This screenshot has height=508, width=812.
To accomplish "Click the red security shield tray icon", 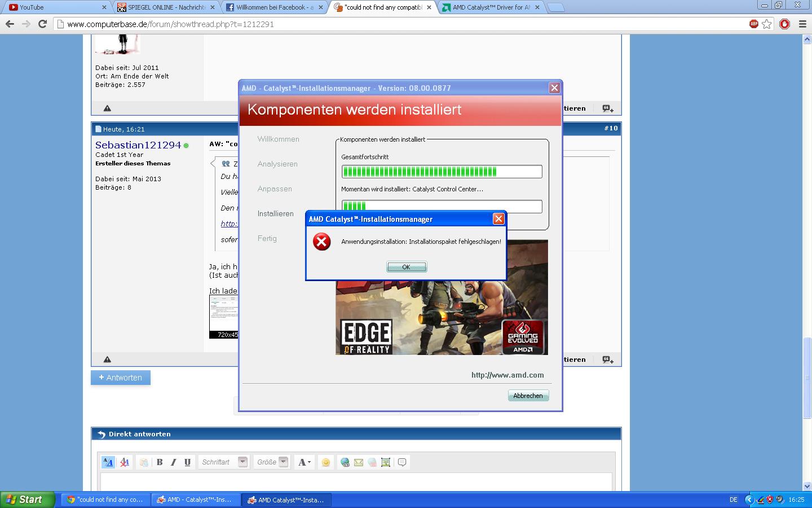I will tap(770, 500).
